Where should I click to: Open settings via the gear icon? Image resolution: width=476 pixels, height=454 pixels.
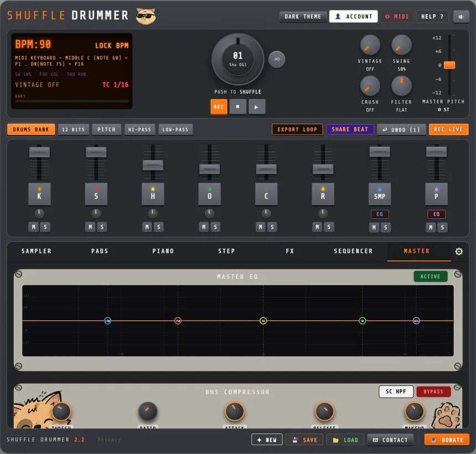point(459,251)
